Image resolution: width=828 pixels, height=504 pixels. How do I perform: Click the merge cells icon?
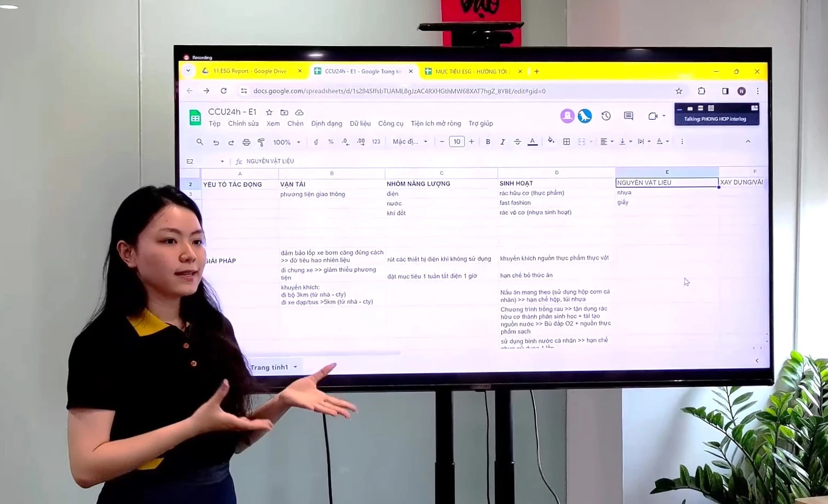tap(582, 141)
